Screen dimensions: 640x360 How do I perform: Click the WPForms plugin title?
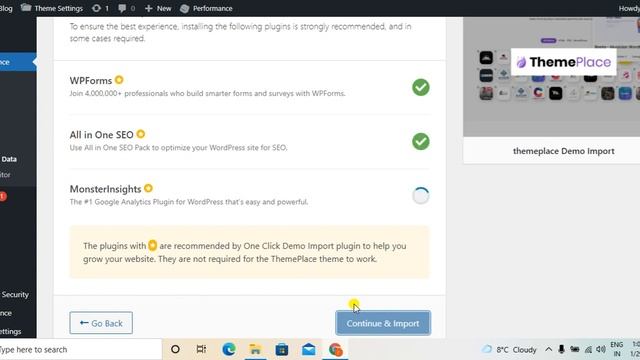(91, 80)
